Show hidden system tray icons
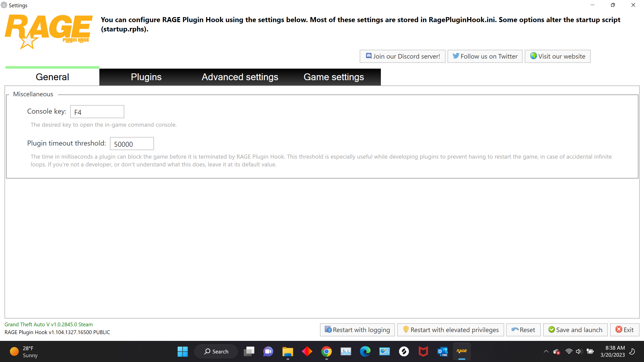The image size is (644, 362). (x=546, y=351)
